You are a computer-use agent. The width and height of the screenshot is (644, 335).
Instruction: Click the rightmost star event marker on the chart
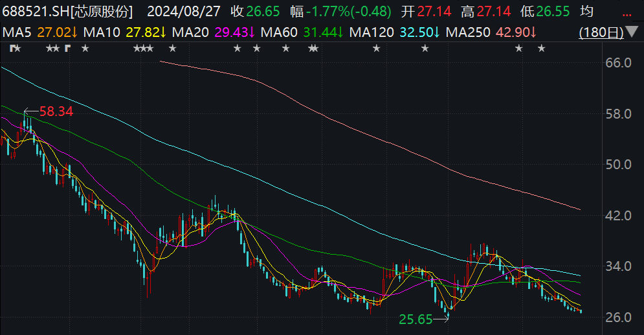[x=541, y=49]
